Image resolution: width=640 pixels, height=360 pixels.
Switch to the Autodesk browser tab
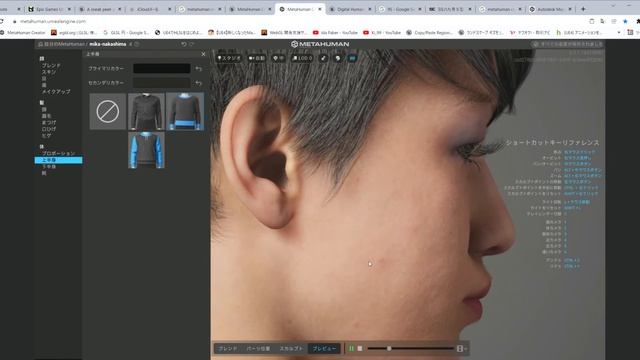551,9
